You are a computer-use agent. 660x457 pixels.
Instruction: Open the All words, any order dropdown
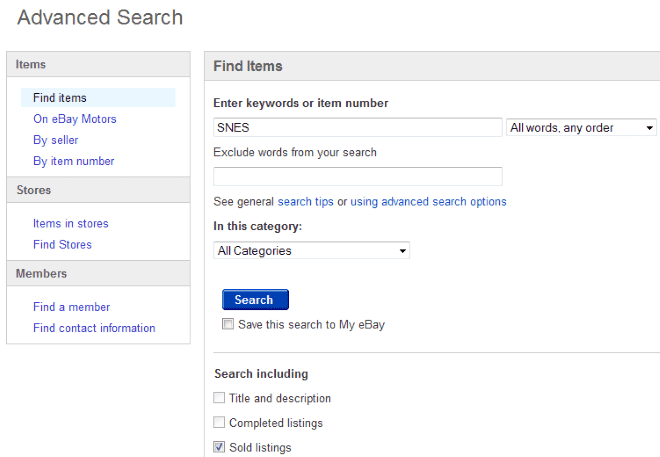click(581, 127)
